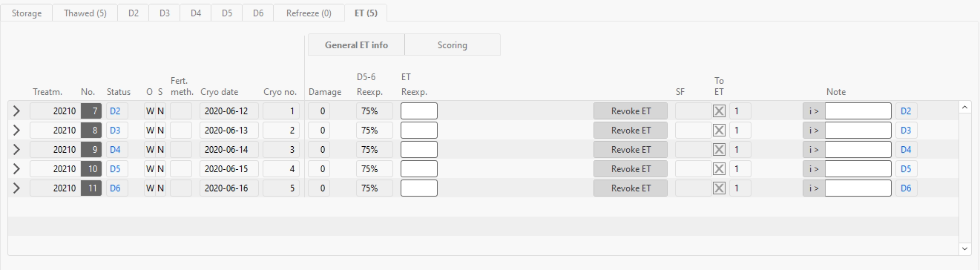Click embryo number badge 10
The image size is (980, 270).
tap(91, 169)
